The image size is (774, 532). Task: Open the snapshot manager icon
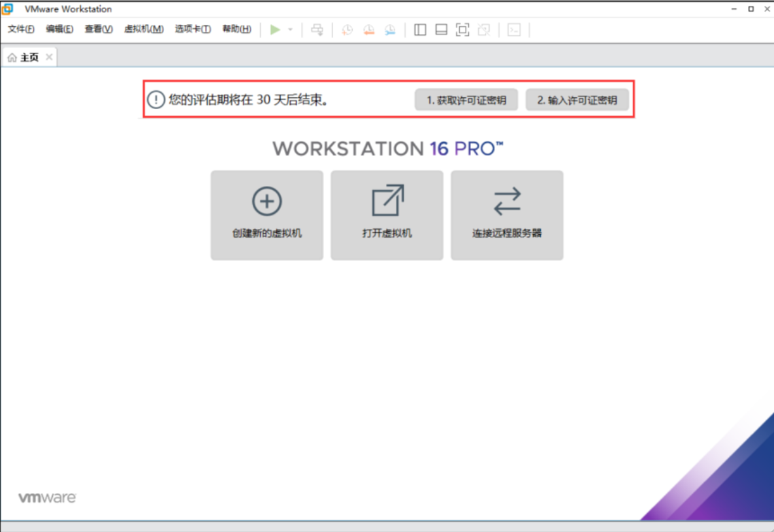tap(390, 30)
